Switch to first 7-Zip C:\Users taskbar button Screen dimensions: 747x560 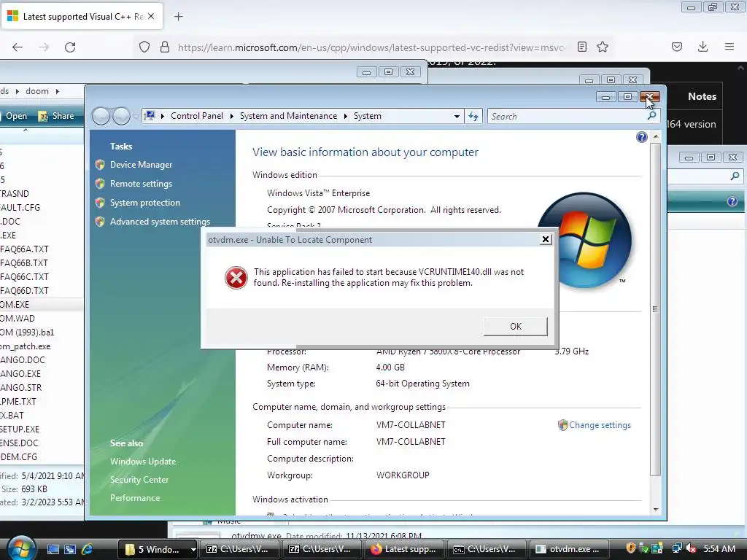[x=239, y=549]
